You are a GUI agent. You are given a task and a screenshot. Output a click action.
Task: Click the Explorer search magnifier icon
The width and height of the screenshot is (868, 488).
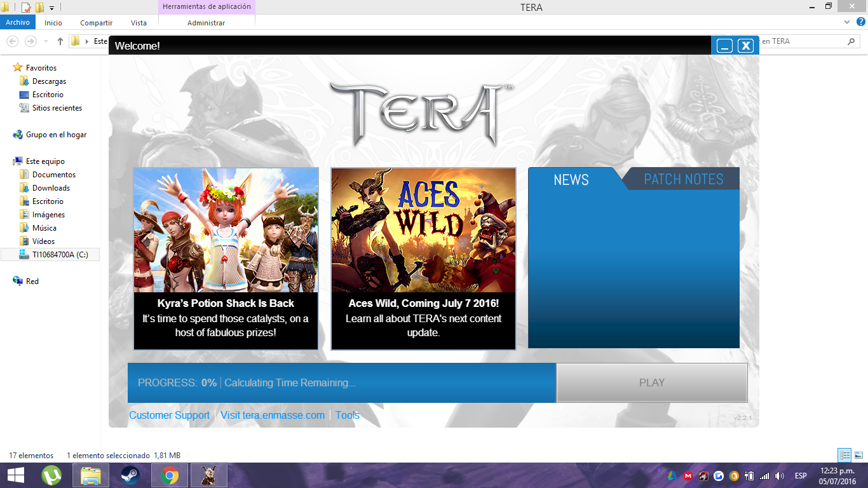[851, 41]
